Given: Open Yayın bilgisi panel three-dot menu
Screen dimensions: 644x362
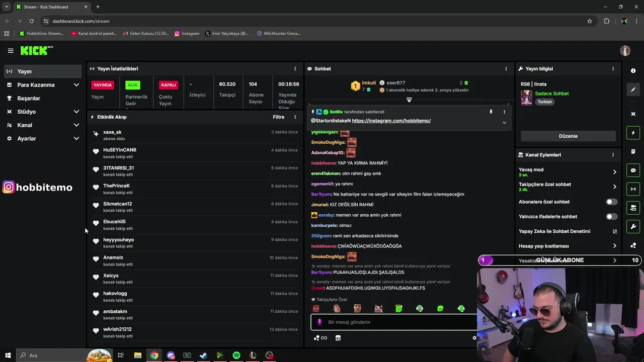Looking at the screenshot, I should 613,68.
